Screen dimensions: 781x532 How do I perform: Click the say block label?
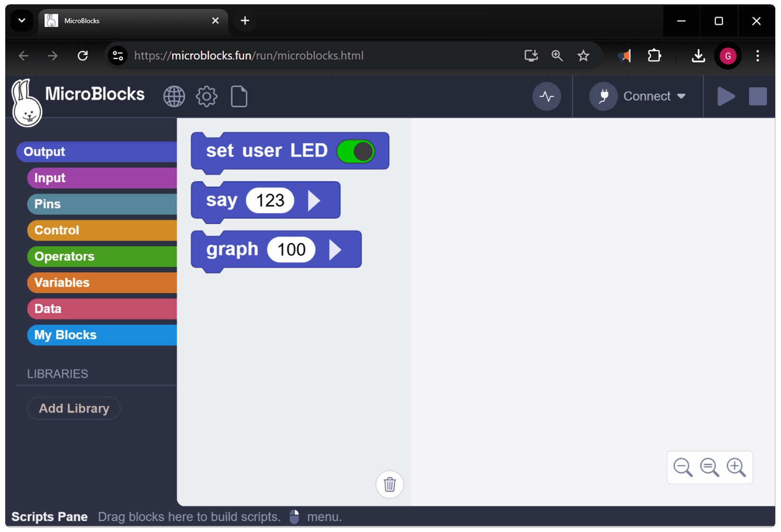[x=221, y=200]
